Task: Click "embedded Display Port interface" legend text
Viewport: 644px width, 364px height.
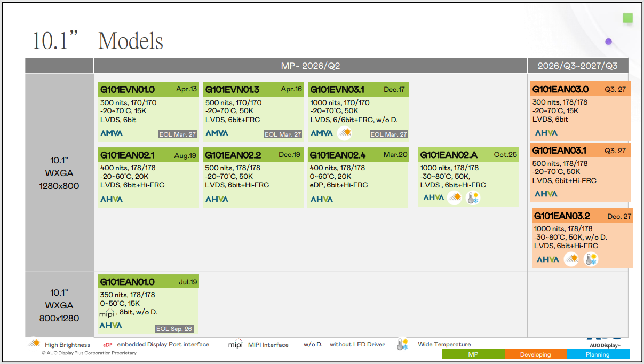Action: coord(163,344)
